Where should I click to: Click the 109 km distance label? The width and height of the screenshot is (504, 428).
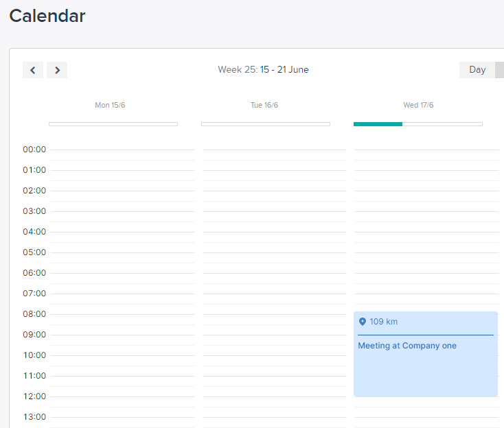[x=383, y=322]
